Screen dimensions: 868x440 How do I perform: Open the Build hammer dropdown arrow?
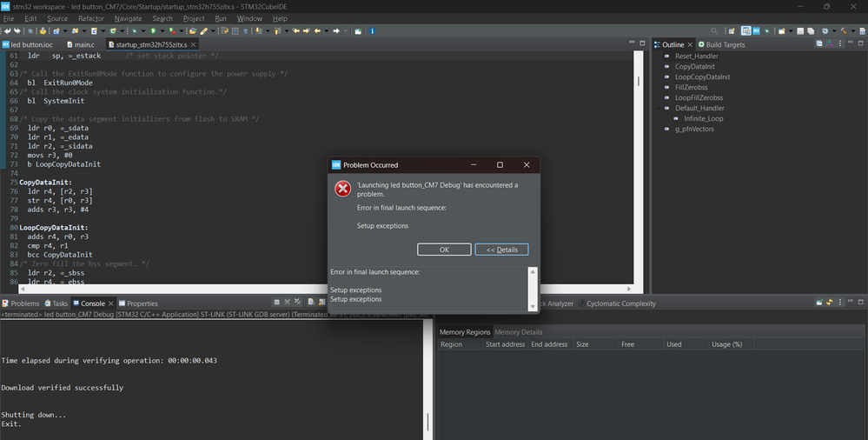point(853,31)
